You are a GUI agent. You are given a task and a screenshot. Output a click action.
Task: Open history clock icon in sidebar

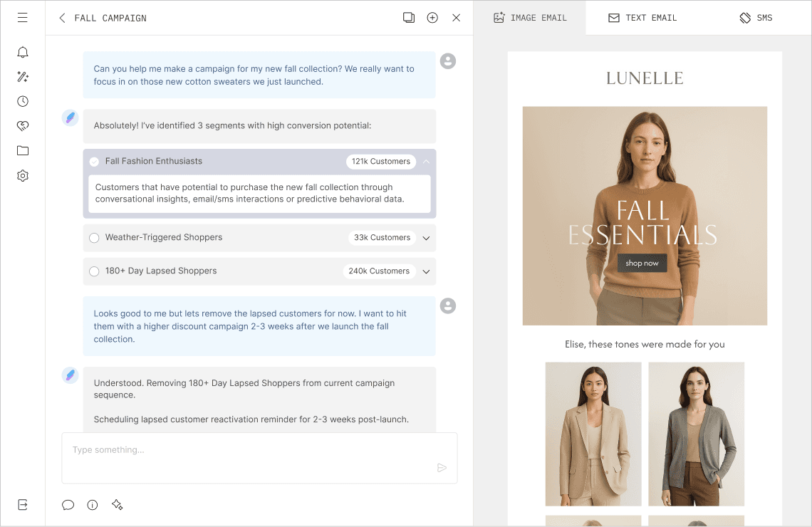tap(22, 101)
